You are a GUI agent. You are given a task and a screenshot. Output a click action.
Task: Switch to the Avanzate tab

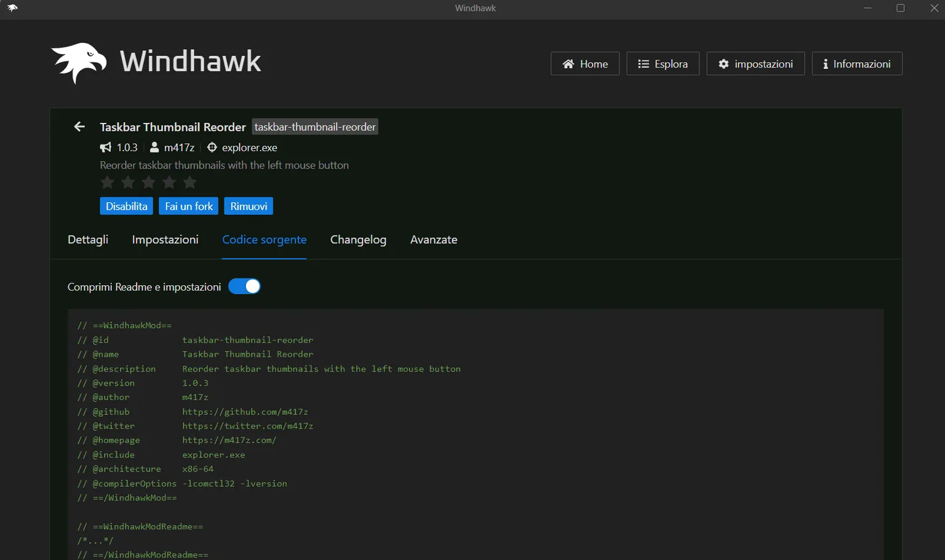click(434, 240)
